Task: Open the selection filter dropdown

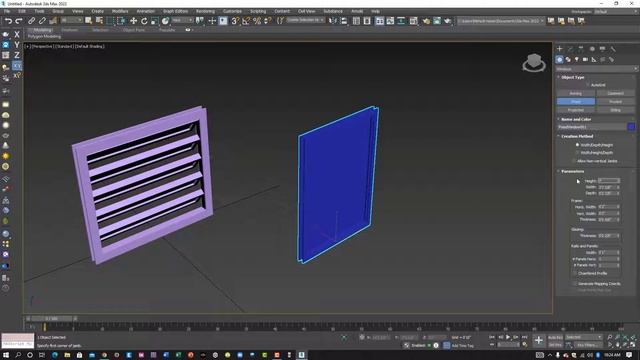Action: (71, 20)
